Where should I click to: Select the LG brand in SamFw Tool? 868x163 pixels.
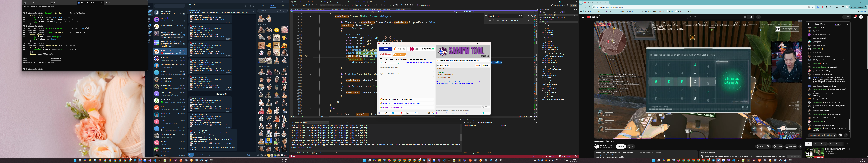click(414, 49)
